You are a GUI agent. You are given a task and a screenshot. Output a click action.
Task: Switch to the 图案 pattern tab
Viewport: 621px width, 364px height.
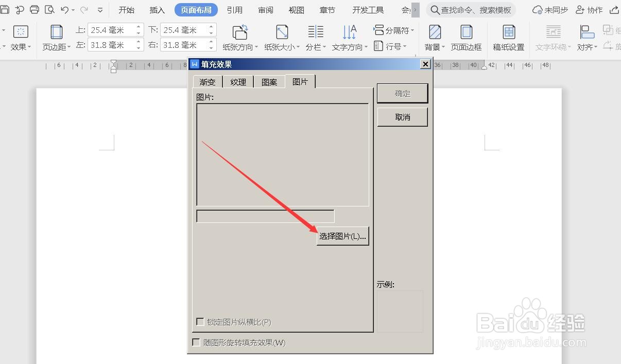pyautogui.click(x=269, y=82)
